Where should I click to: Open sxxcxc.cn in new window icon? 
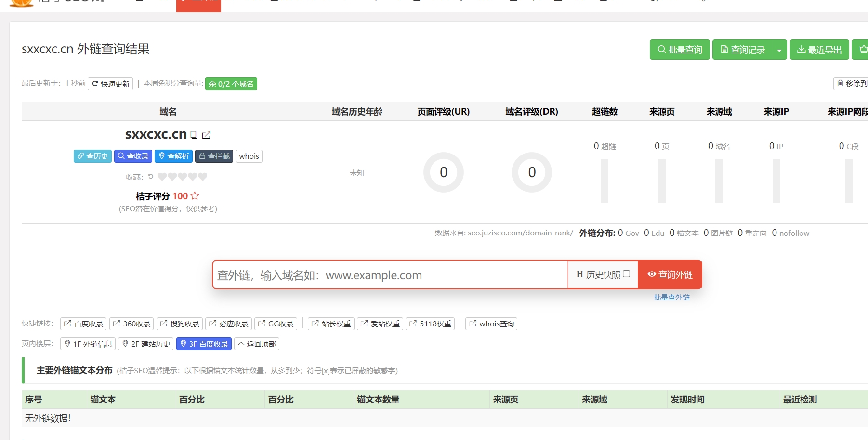(206, 135)
